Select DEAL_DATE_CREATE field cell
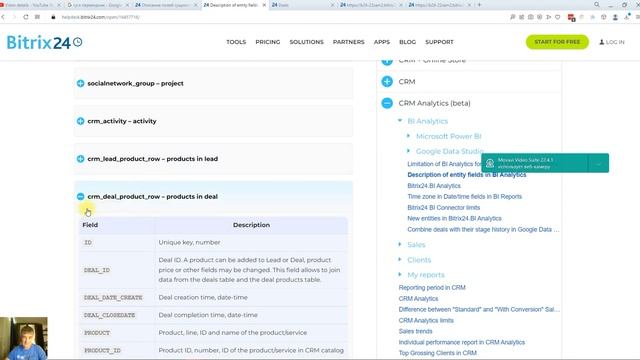640x360 pixels. click(117, 298)
